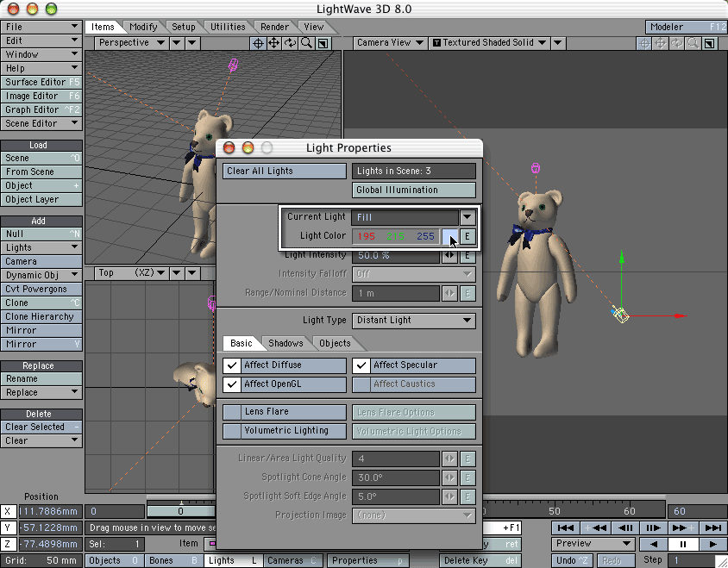Open the Camera View dropdown
This screenshot has width=728, height=568.
pyautogui.click(x=390, y=43)
